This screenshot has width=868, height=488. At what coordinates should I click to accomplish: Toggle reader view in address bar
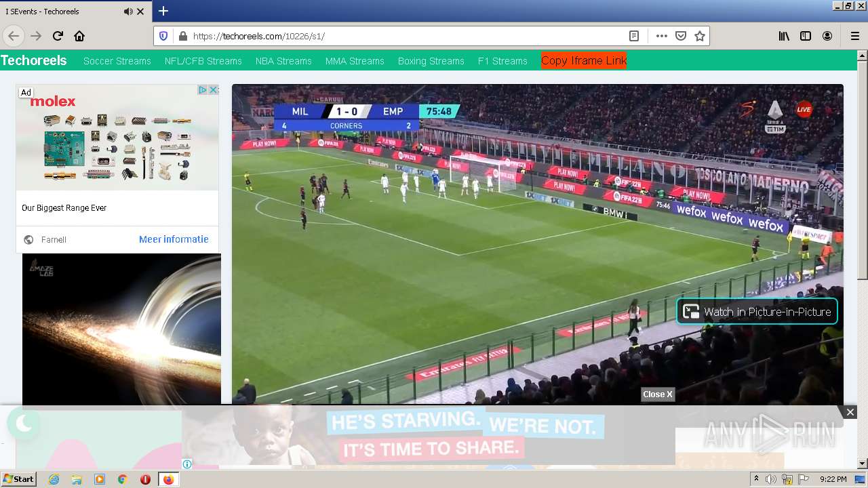[x=634, y=36]
